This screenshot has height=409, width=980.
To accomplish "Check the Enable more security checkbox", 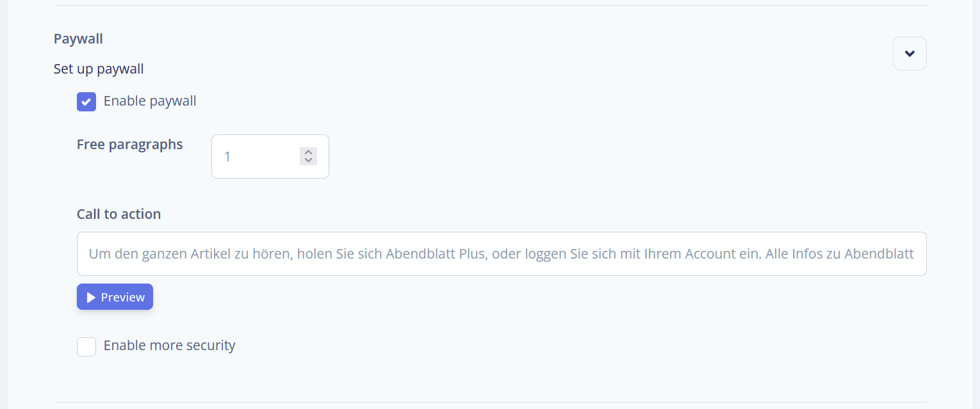I will pyautogui.click(x=86, y=347).
